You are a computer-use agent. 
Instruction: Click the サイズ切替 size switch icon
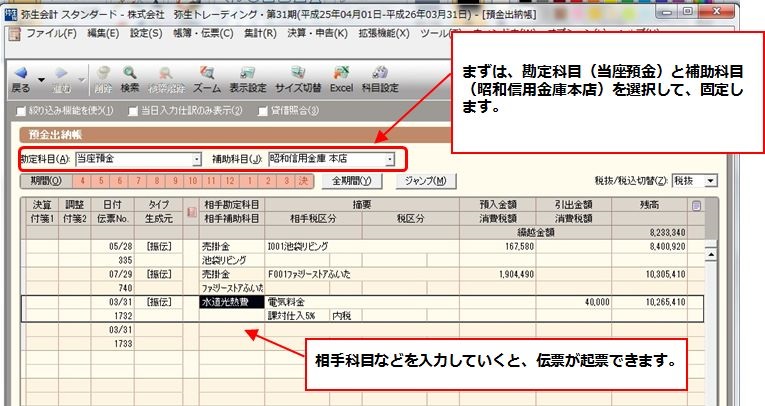[x=298, y=73]
